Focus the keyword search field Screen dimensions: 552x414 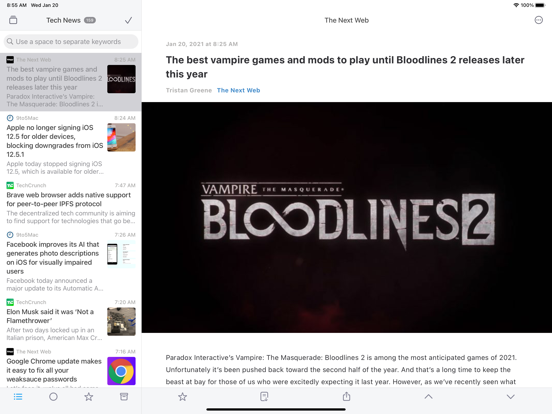click(x=71, y=42)
